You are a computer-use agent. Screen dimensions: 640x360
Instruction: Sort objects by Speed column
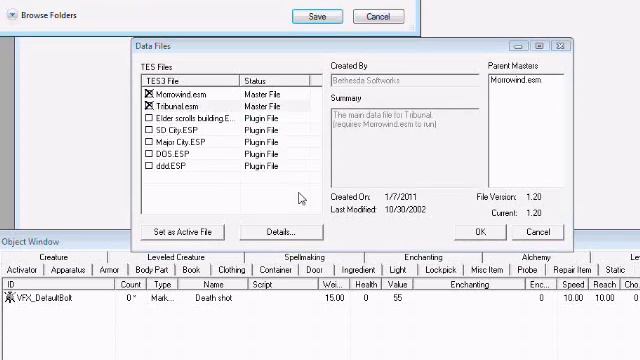573,284
